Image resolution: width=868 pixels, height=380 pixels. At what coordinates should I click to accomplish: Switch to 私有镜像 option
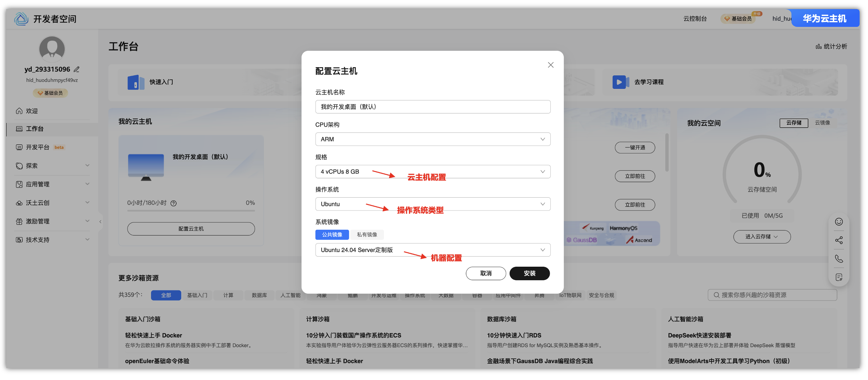tap(367, 235)
